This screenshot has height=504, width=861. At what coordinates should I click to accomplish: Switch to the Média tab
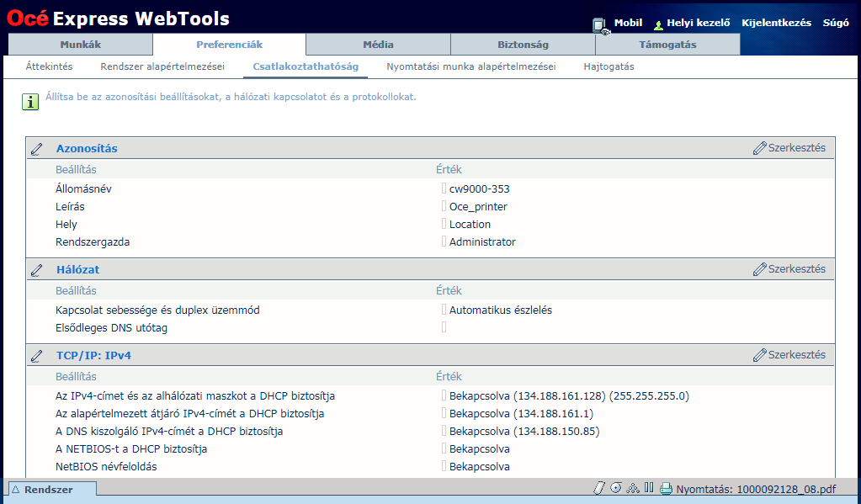379,45
